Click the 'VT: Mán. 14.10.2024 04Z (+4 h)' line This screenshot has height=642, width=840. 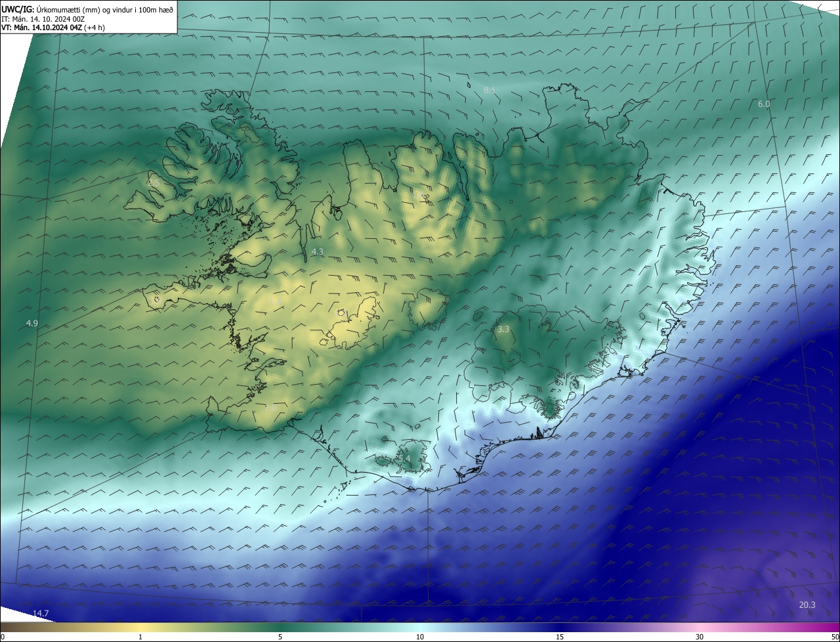53,28
